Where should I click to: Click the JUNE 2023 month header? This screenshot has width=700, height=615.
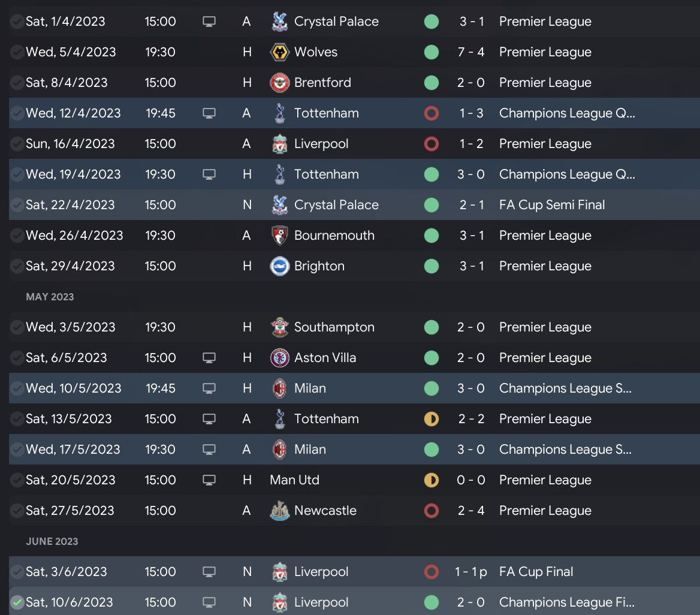point(52,541)
